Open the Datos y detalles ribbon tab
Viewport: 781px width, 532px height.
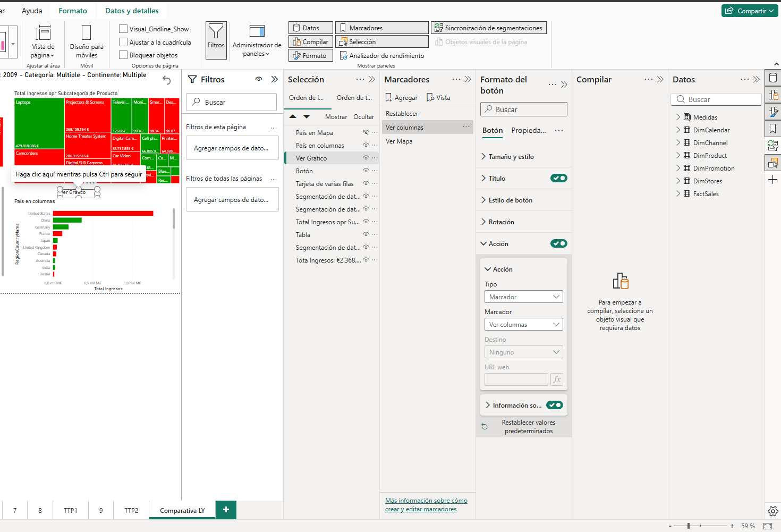(x=132, y=11)
